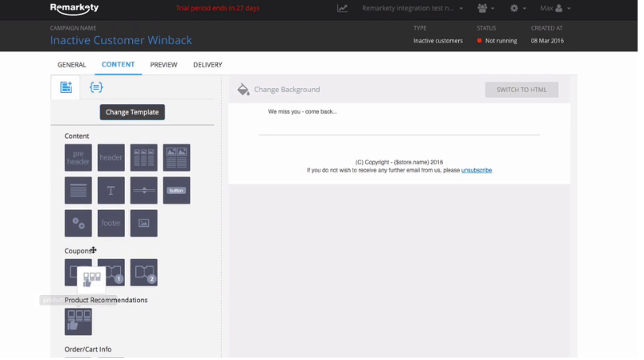Switch to the PREVIEW tab
Image resolution: width=644 pixels, height=360 pixels.
pos(163,64)
